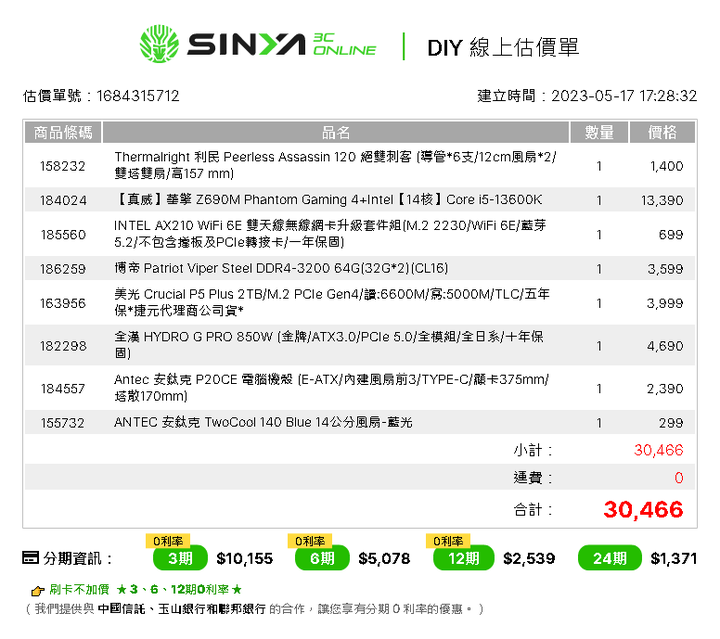The width and height of the screenshot is (720, 639).
Task: Click the price 2,390
Action: [x=665, y=388]
